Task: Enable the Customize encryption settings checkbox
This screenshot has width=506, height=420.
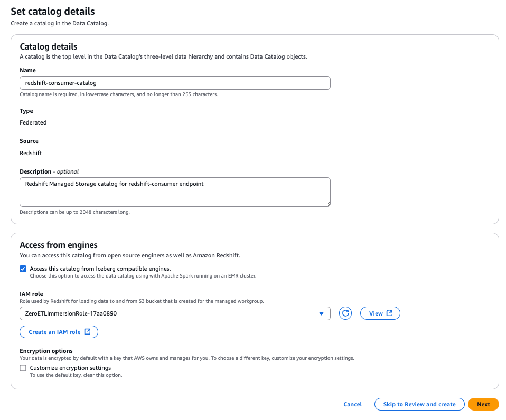Action: coord(23,368)
